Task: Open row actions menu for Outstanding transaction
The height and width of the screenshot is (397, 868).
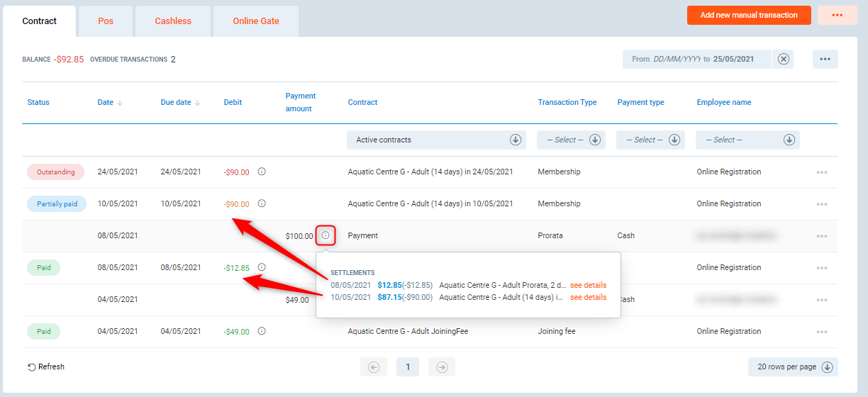Action: [822, 172]
